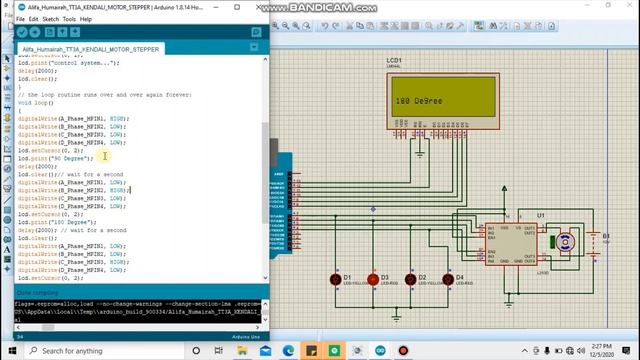Click the Windows Start button
This screenshot has height=360, width=640.
12,351
